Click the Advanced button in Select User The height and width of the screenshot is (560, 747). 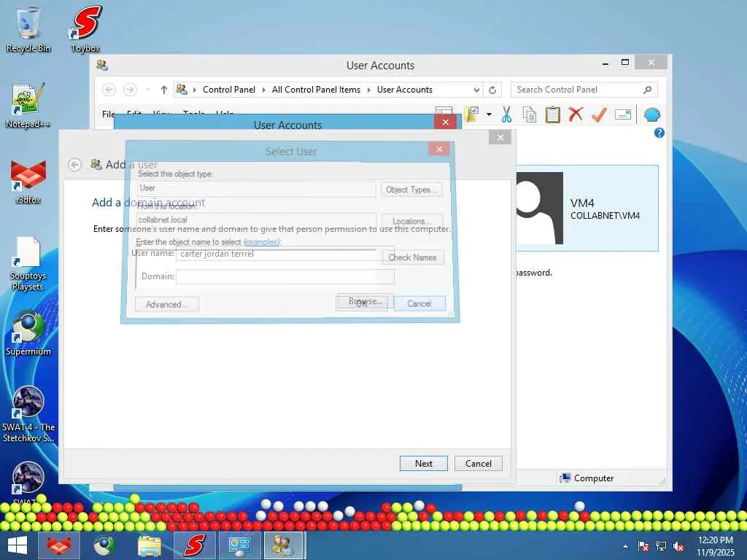(x=167, y=304)
